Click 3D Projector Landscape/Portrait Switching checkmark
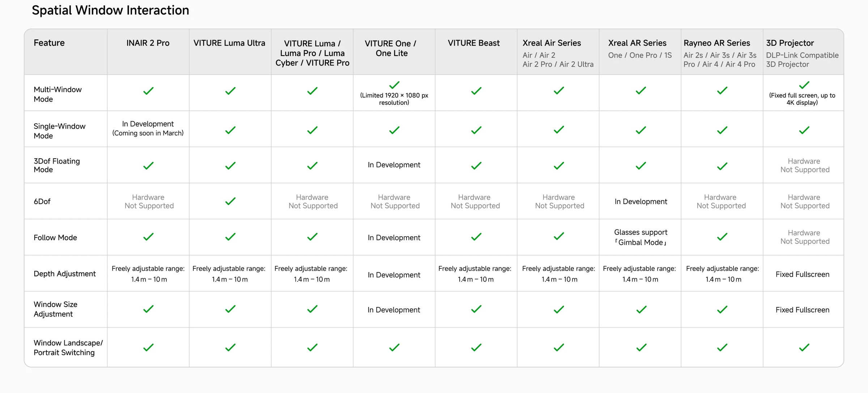 click(x=804, y=347)
